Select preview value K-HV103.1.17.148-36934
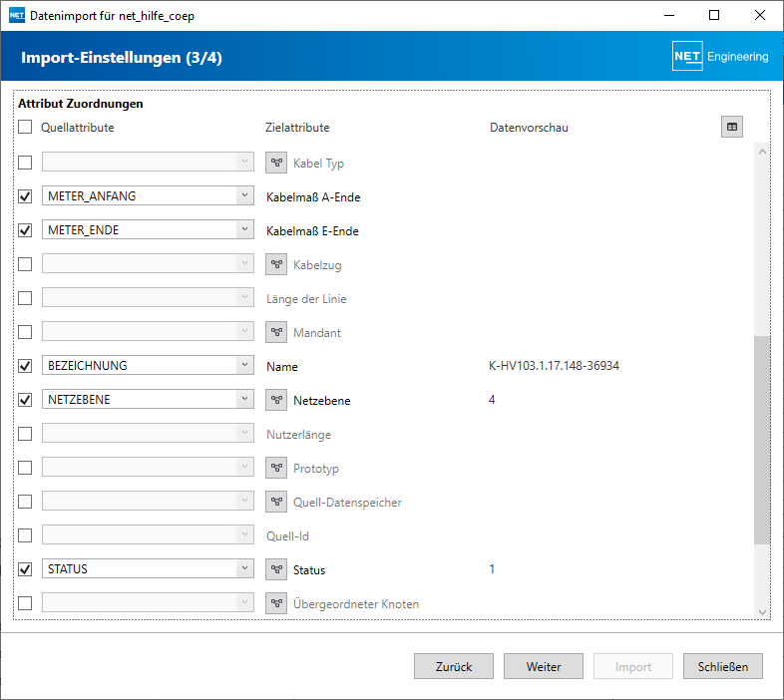784x700 pixels. [554, 366]
